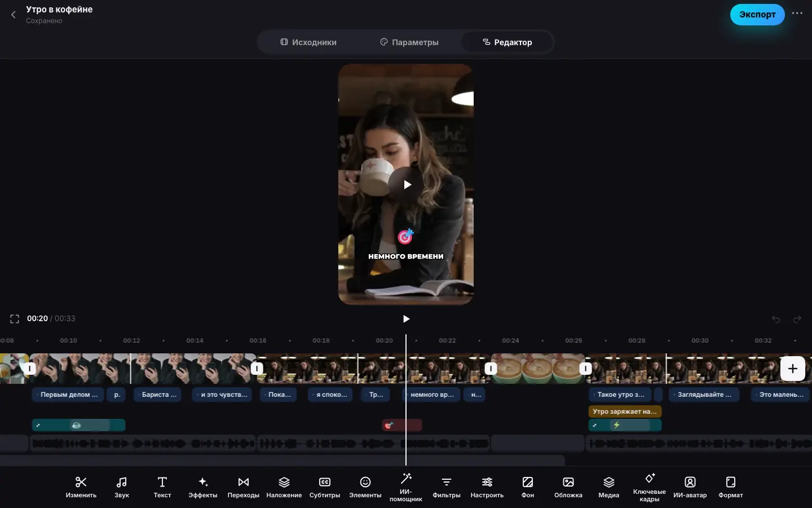Open the Эффекты sparkle tool
The height and width of the screenshot is (508, 812).
pyautogui.click(x=203, y=487)
